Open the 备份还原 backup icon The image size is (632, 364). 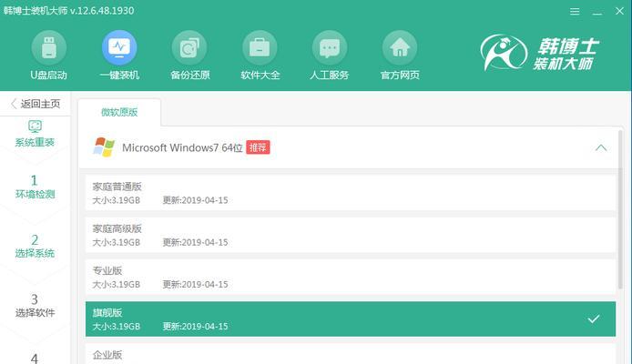189,48
